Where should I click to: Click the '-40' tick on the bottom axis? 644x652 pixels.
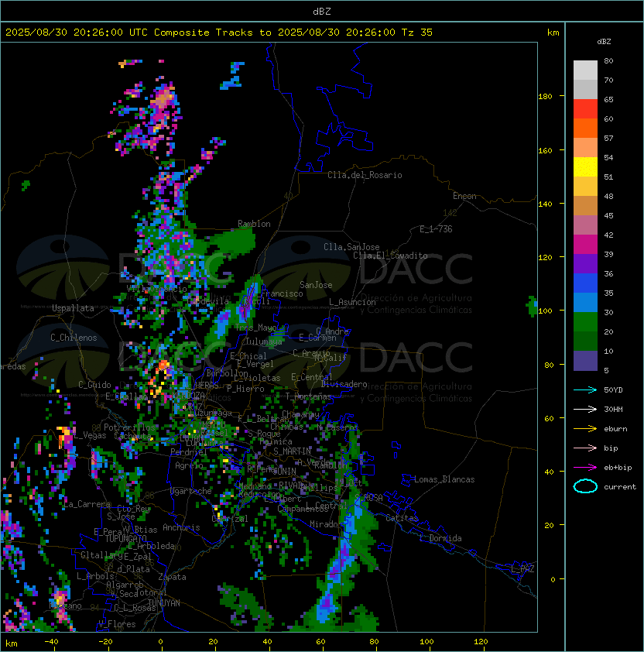tap(51, 642)
